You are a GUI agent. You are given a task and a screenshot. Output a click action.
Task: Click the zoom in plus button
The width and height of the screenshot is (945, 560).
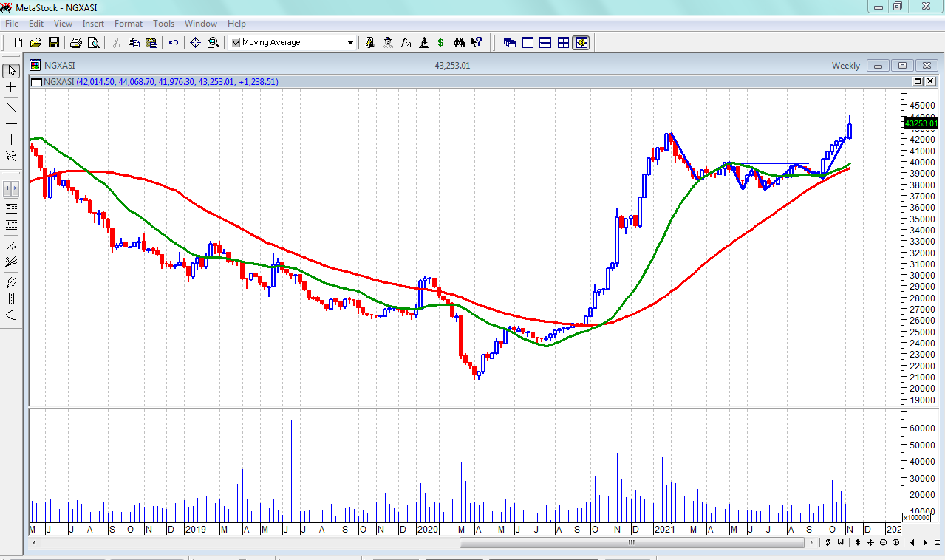(x=895, y=543)
